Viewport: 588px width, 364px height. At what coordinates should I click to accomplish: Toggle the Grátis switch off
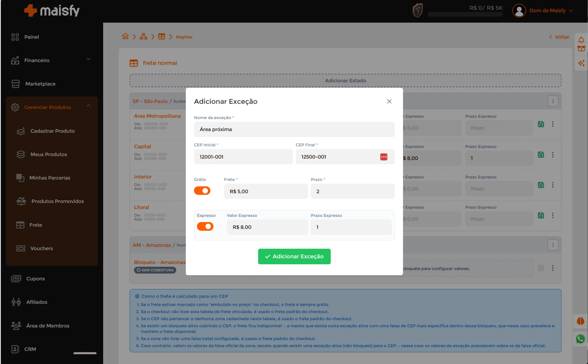(x=202, y=191)
